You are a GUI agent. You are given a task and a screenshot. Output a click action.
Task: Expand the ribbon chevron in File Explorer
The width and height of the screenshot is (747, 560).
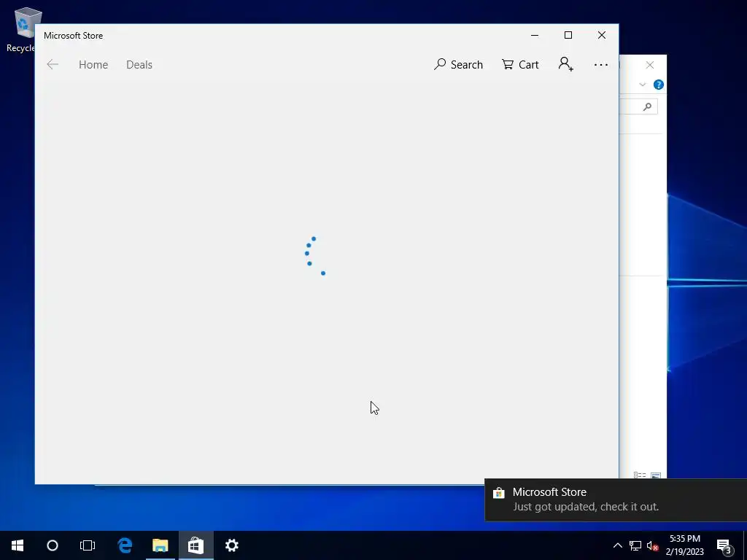click(642, 85)
